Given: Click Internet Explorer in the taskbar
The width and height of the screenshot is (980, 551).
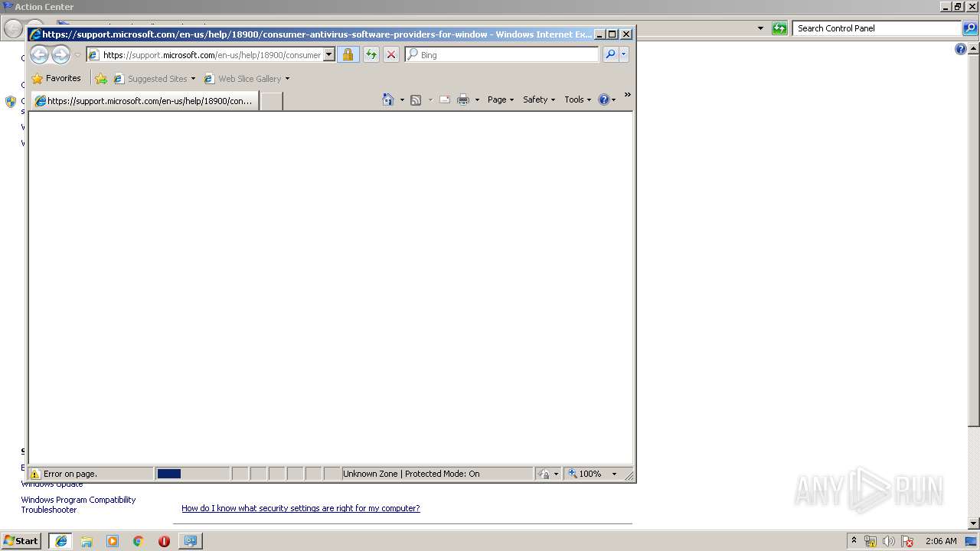Looking at the screenshot, I should [x=61, y=541].
